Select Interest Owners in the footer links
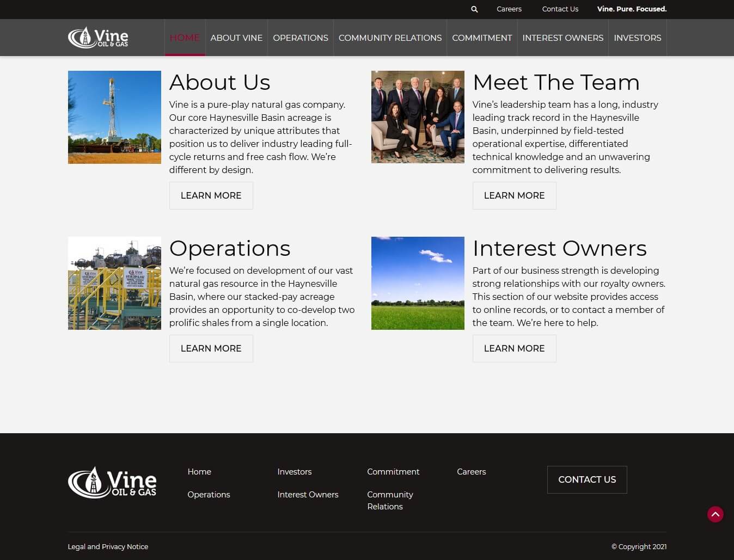This screenshot has height=560, width=734. 308,494
